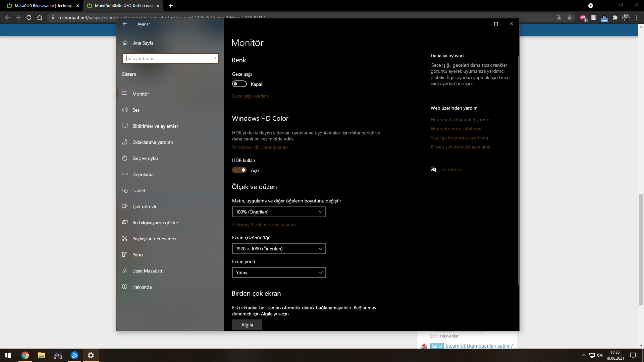Open the 1920 × 1080 resolution dropdown
The image size is (644, 362).
[279, 249]
